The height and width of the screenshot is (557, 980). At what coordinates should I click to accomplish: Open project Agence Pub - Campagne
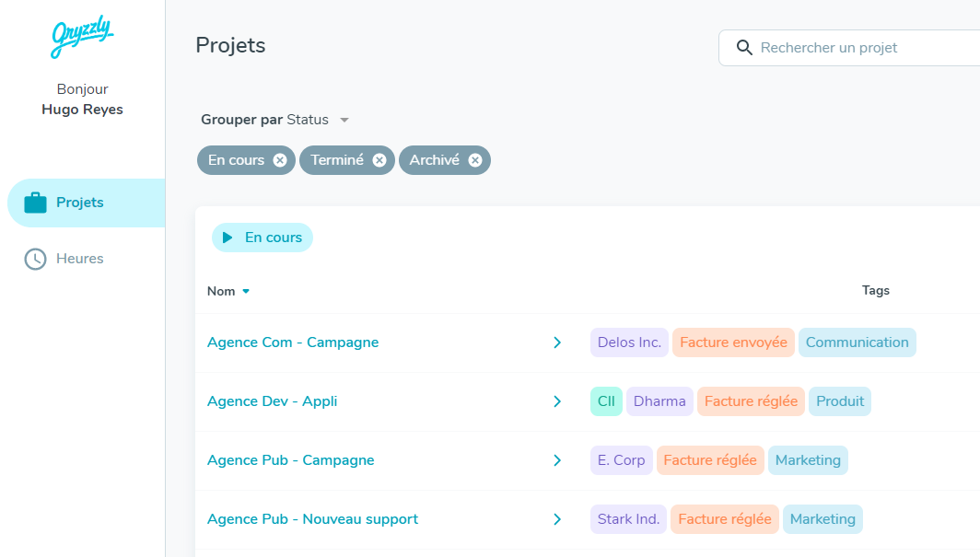coord(291,460)
